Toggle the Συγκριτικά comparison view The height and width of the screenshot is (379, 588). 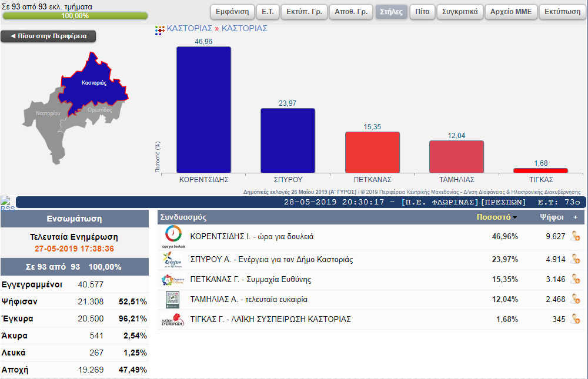460,12
